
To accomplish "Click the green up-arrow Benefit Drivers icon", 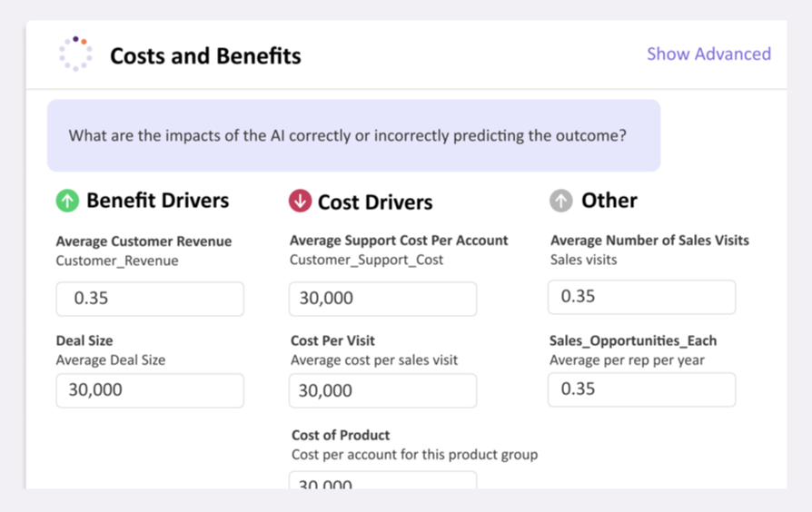I will click(67, 201).
